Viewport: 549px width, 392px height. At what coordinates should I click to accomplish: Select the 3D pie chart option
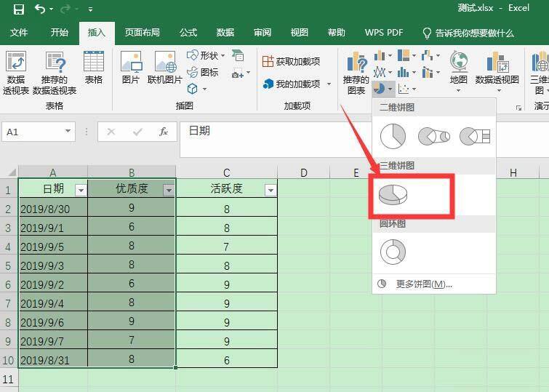pos(393,195)
